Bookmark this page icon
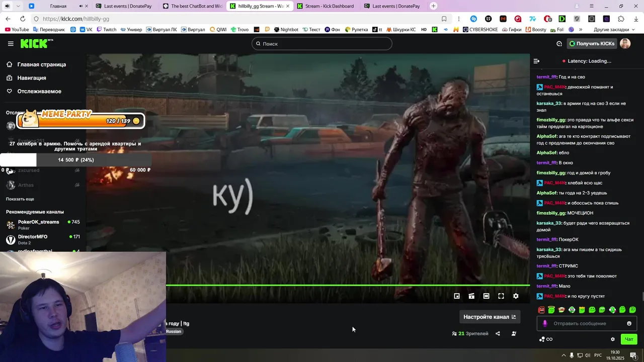Image resolution: width=644 pixels, height=362 pixels. tap(444, 19)
